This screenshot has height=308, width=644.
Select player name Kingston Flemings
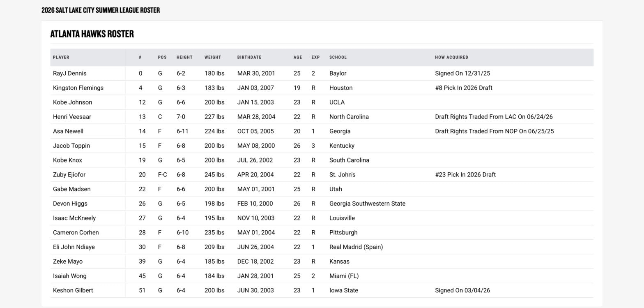click(78, 88)
